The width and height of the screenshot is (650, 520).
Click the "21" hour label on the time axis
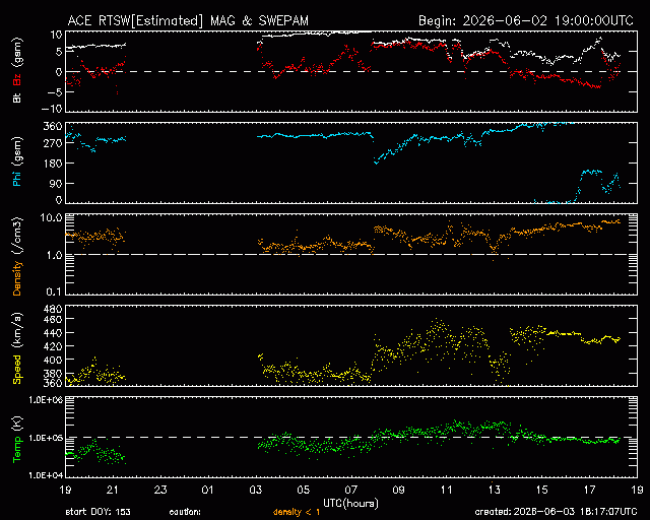coord(113,490)
